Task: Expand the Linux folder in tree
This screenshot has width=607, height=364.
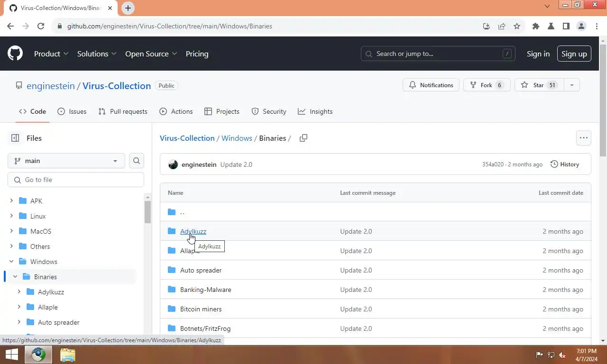Action: click(x=11, y=216)
